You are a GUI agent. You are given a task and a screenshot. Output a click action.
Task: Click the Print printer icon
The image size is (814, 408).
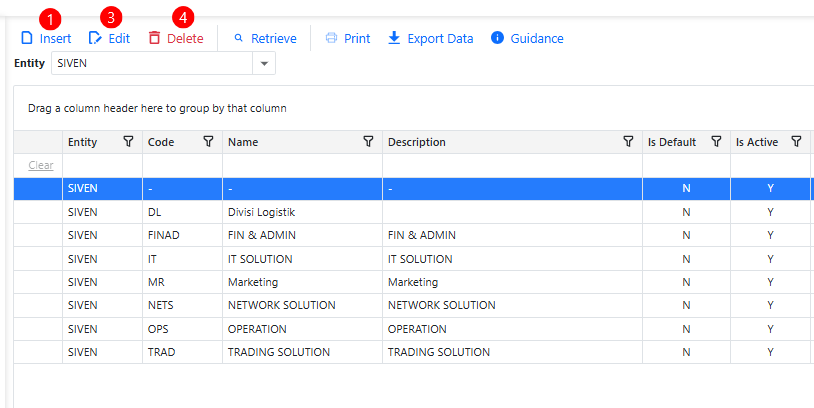pos(331,38)
